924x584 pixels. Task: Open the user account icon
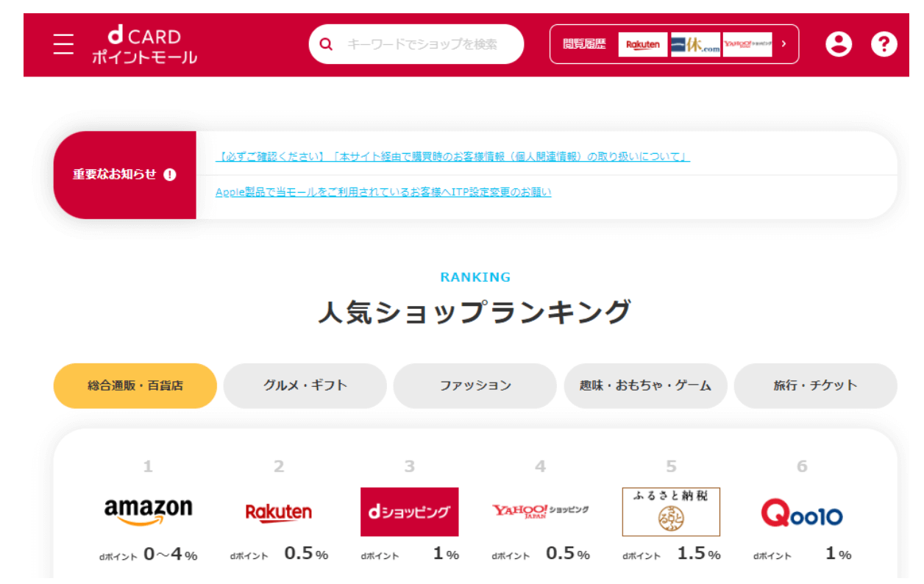pos(838,45)
